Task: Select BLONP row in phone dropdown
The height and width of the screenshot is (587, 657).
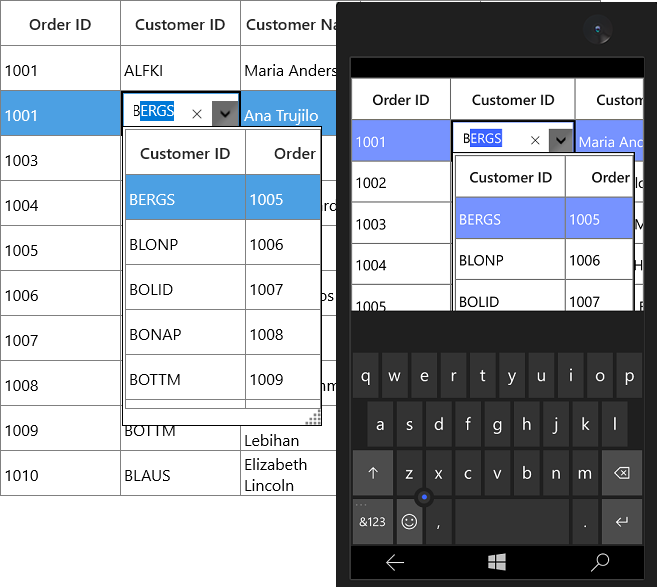Action: tap(544, 259)
